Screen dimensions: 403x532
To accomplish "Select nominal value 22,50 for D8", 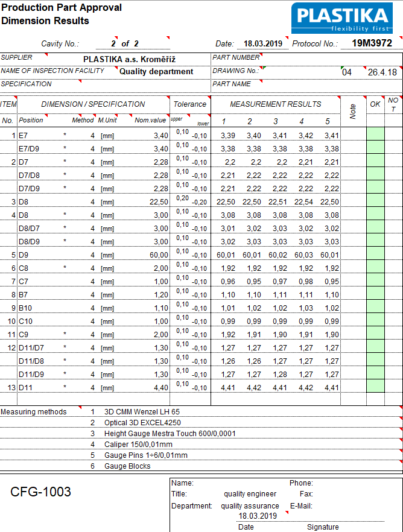I will [159, 202].
